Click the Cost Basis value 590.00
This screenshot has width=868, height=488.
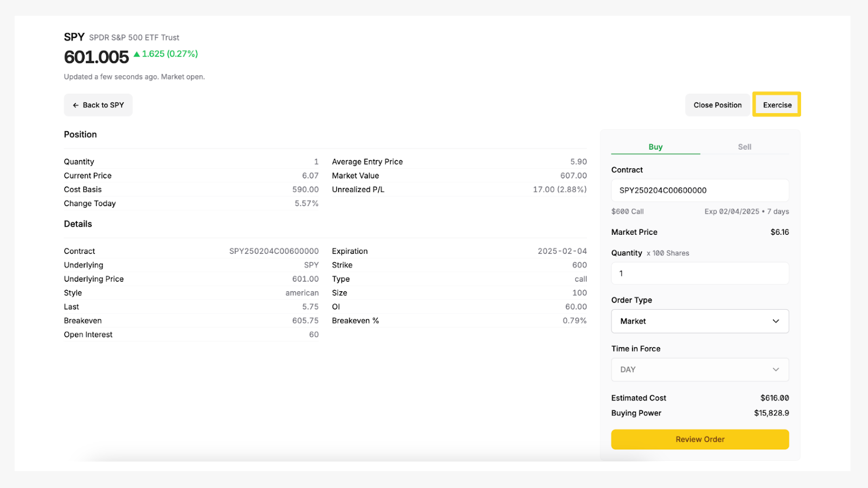[305, 189]
